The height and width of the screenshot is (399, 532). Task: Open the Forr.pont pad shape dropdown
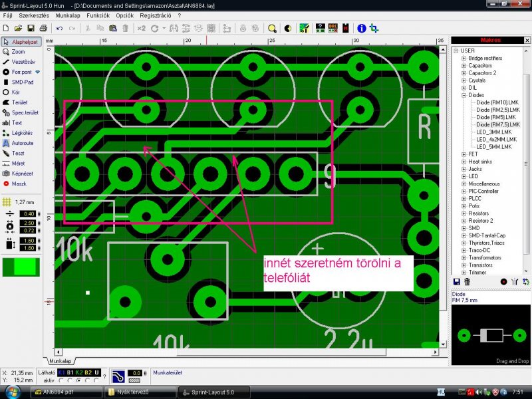click(38, 72)
